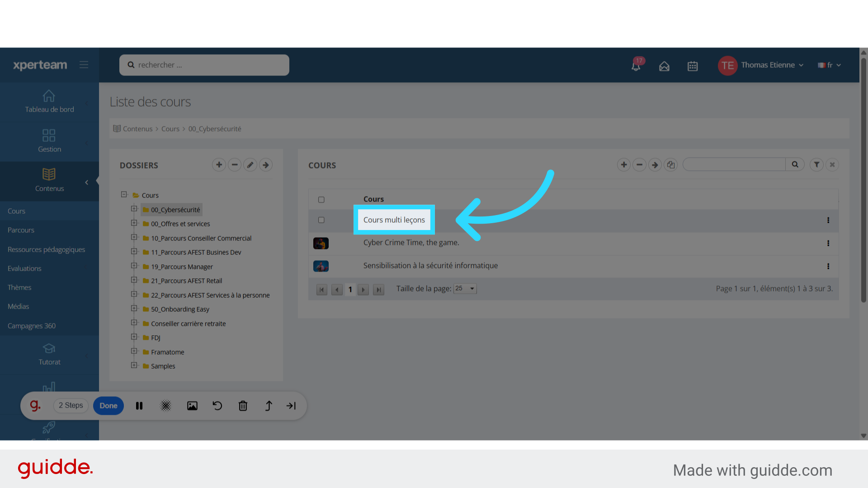
Task: Open Sensibilisation à la sécurité informatique course
Action: pyautogui.click(x=430, y=266)
